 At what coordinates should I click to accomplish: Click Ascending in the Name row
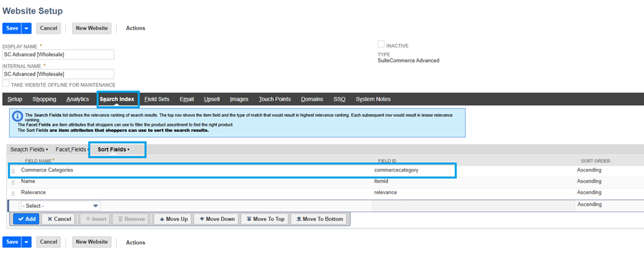(589, 181)
